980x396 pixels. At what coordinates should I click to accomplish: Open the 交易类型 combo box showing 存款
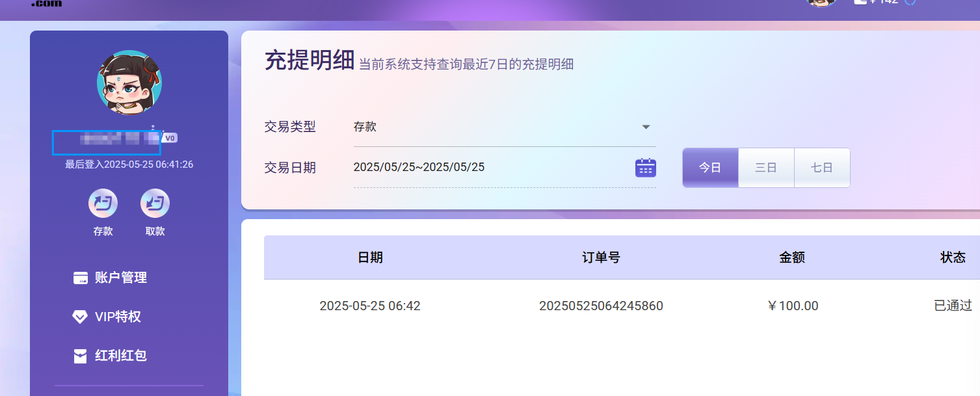[494, 127]
